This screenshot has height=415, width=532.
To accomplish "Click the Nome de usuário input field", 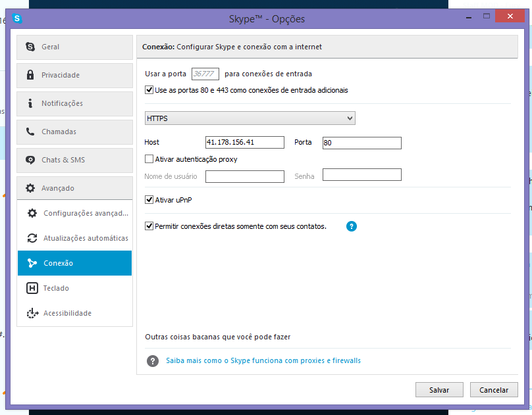I will coord(245,176).
